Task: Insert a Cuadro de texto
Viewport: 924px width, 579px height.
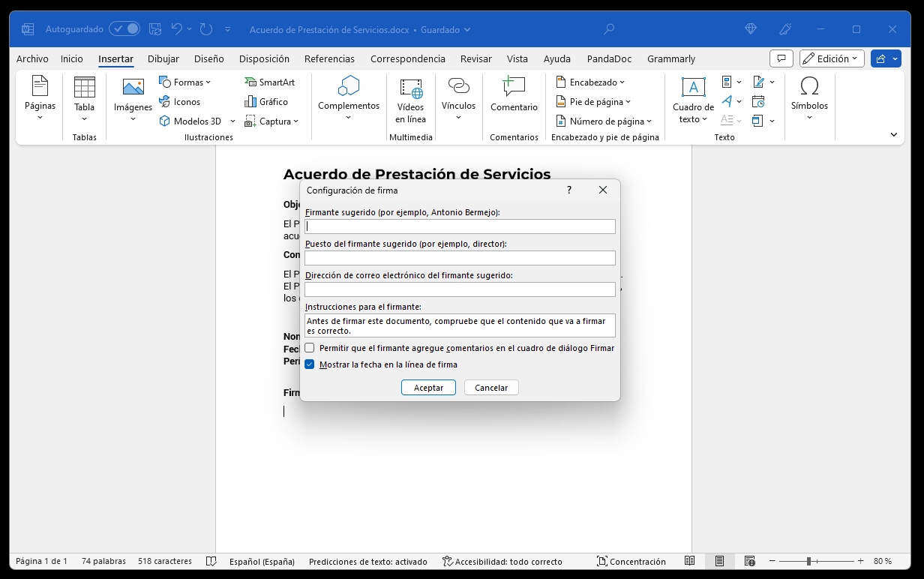Action: [693, 100]
